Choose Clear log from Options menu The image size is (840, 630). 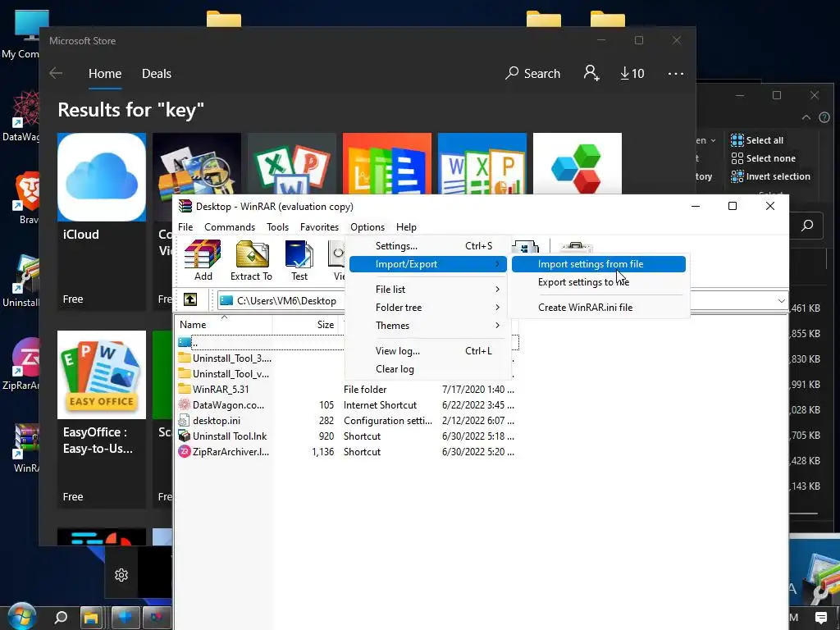[427, 369]
